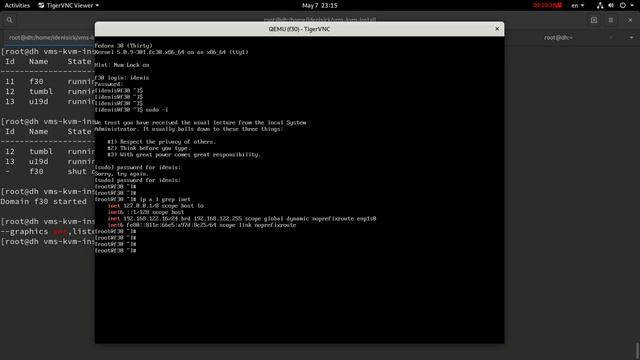640x360 pixels.
Task: Click the terminal vertical scrollbar thumb
Action: 637,350
